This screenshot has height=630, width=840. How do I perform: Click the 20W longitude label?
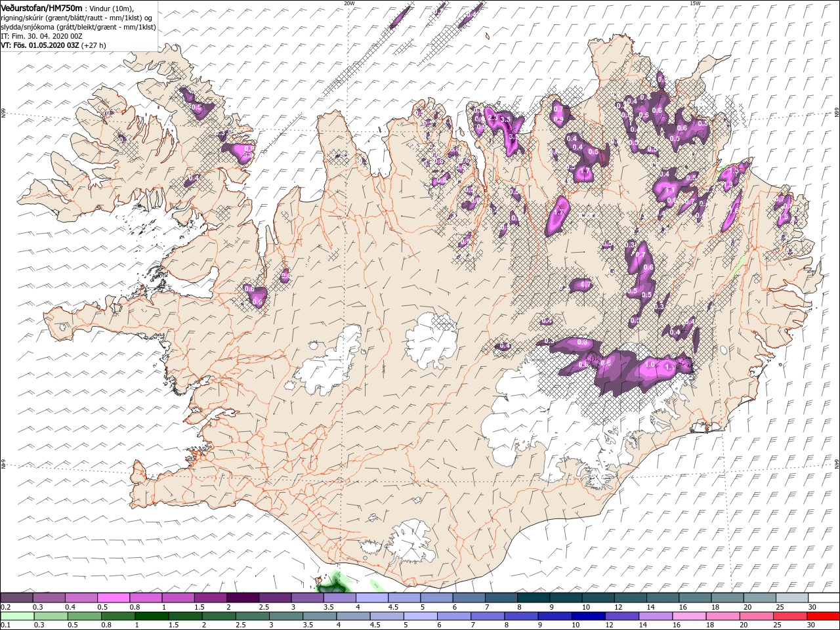tap(349, 3)
